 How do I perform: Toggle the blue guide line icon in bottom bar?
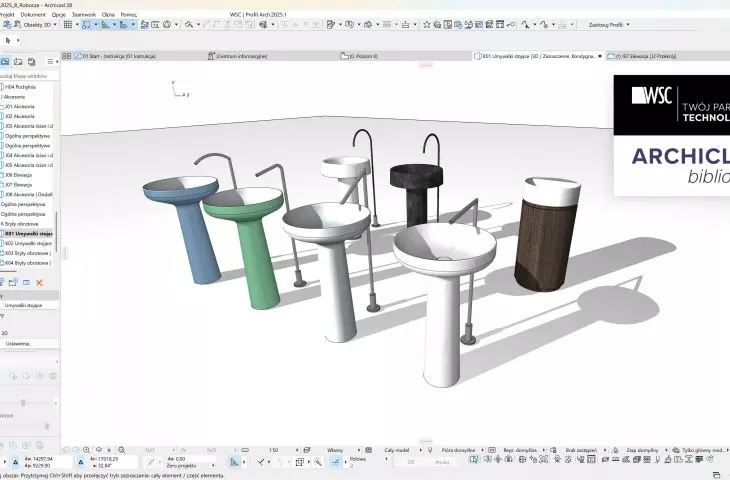click(x=335, y=462)
